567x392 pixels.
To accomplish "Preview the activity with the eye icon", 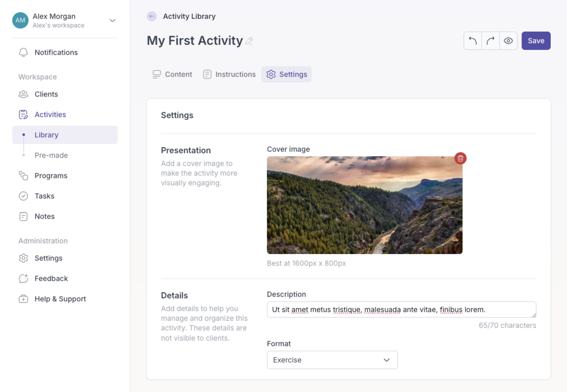I will point(508,41).
